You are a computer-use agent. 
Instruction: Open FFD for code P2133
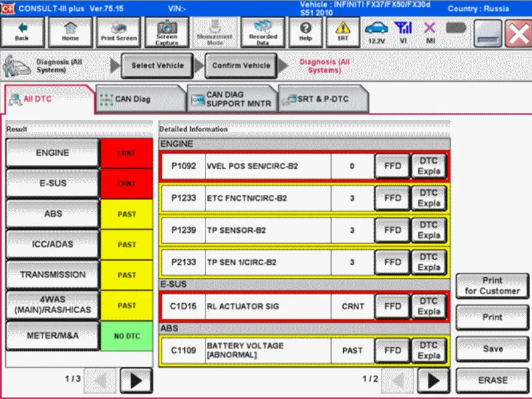click(392, 262)
